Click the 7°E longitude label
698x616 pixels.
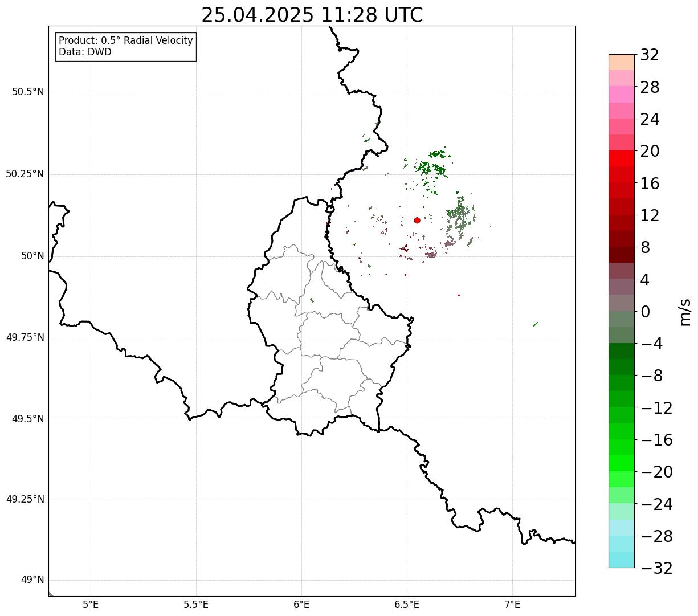[x=512, y=604]
